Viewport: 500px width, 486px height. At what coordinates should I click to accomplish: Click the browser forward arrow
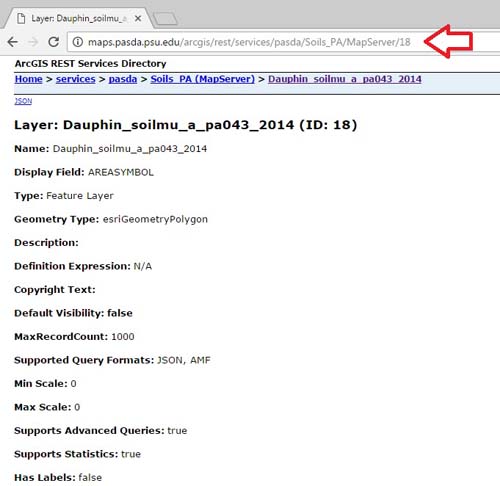(x=33, y=42)
